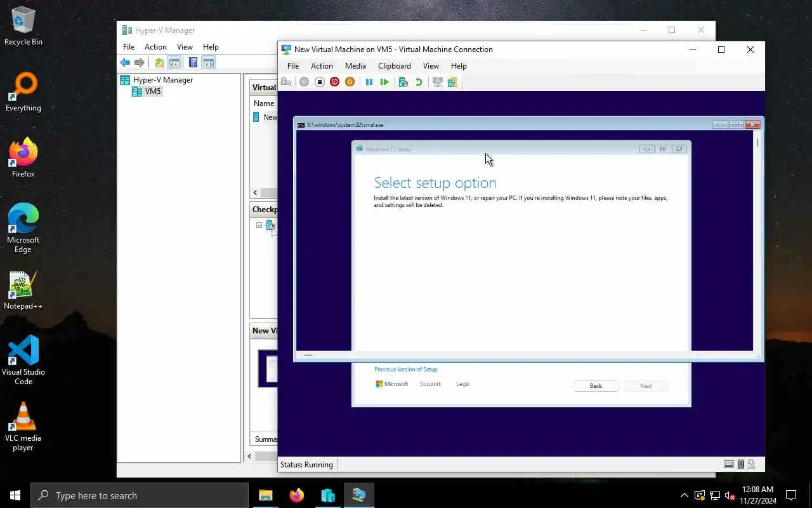This screenshot has height=508, width=812.
Task: Open Help menu in Virtual Machine Connection
Action: (x=459, y=65)
